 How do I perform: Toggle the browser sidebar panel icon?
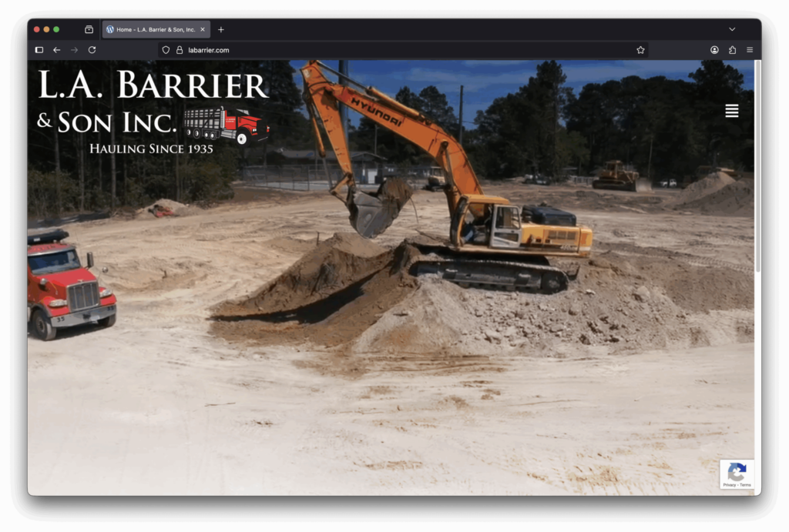point(39,50)
